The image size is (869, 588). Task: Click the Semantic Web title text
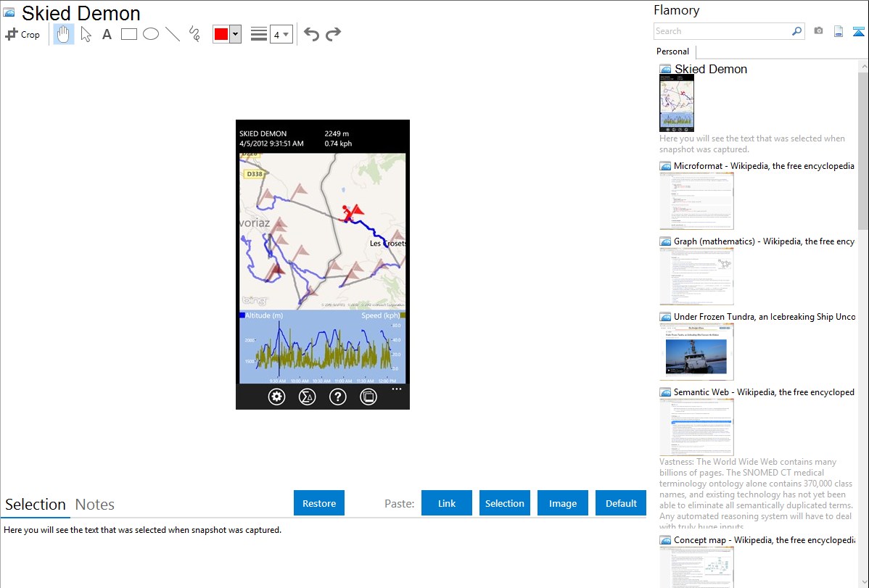point(765,392)
